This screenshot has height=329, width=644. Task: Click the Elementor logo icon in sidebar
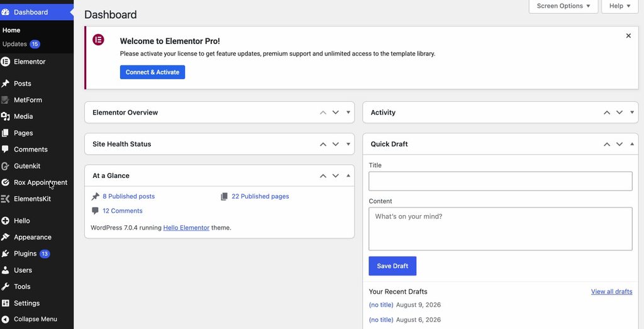coord(5,62)
